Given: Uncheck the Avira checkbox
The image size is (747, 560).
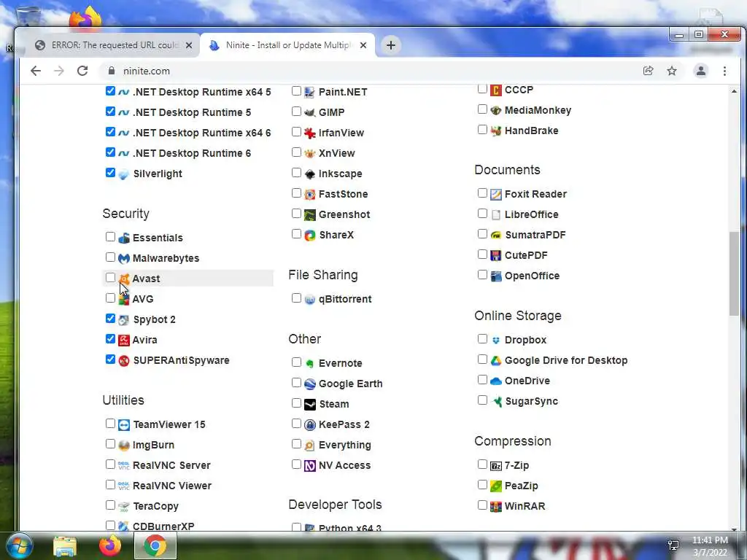Looking at the screenshot, I should pyautogui.click(x=110, y=338).
